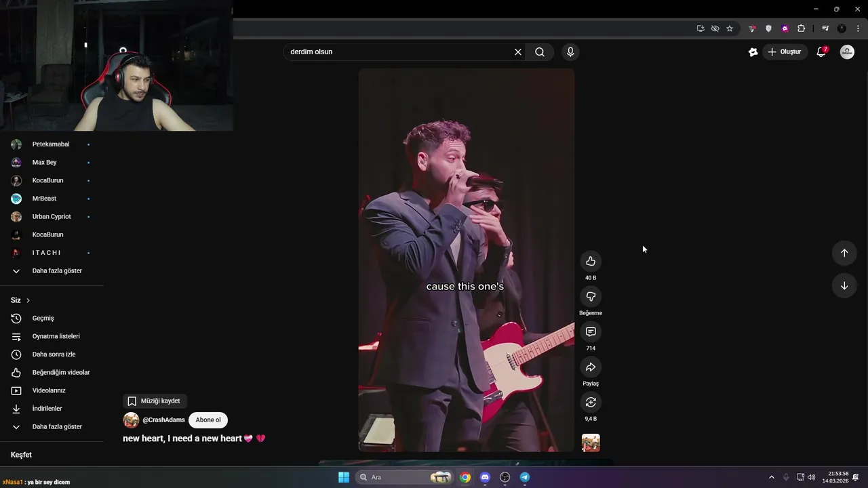Image resolution: width=868 pixels, height=488 pixels.
Task: Go to the next Short with down arrow
Action: (844, 285)
